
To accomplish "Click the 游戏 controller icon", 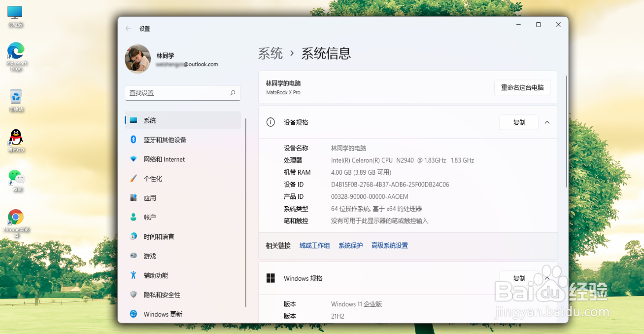I will [x=134, y=256].
